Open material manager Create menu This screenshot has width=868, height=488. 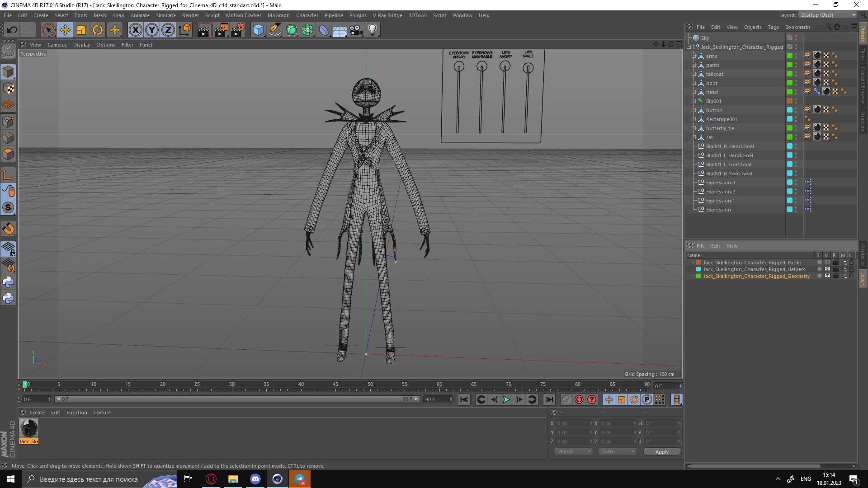37,413
